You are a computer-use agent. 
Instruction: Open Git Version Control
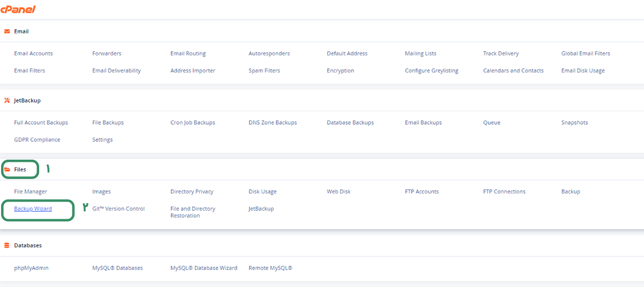[x=119, y=209]
